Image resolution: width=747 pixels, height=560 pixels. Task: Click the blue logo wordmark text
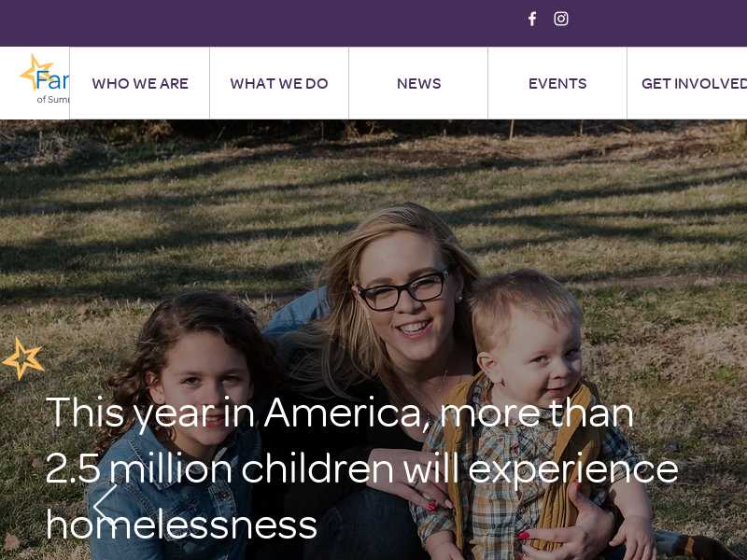pyautogui.click(x=52, y=80)
